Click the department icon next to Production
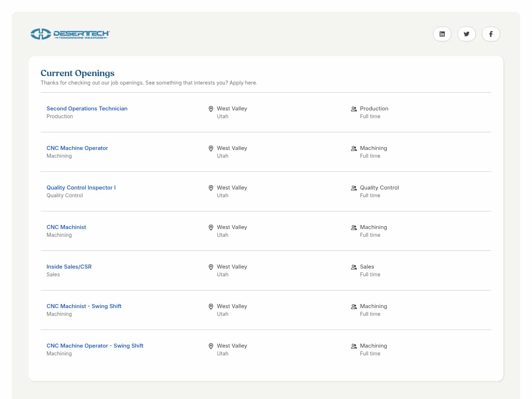532x399 pixels. click(354, 109)
